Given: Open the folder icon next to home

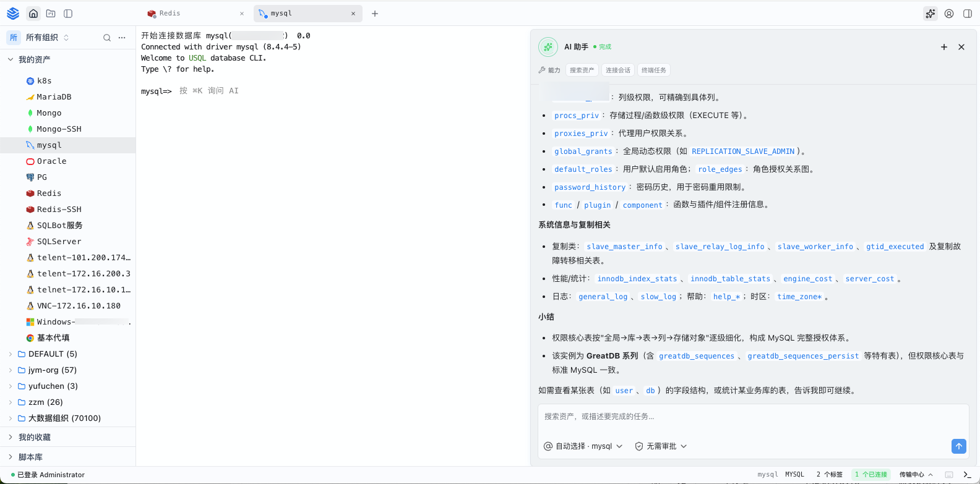Looking at the screenshot, I should click(51, 14).
